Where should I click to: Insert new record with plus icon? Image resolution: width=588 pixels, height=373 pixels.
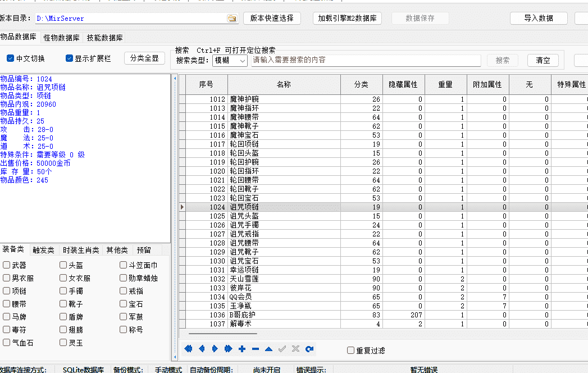tap(242, 349)
